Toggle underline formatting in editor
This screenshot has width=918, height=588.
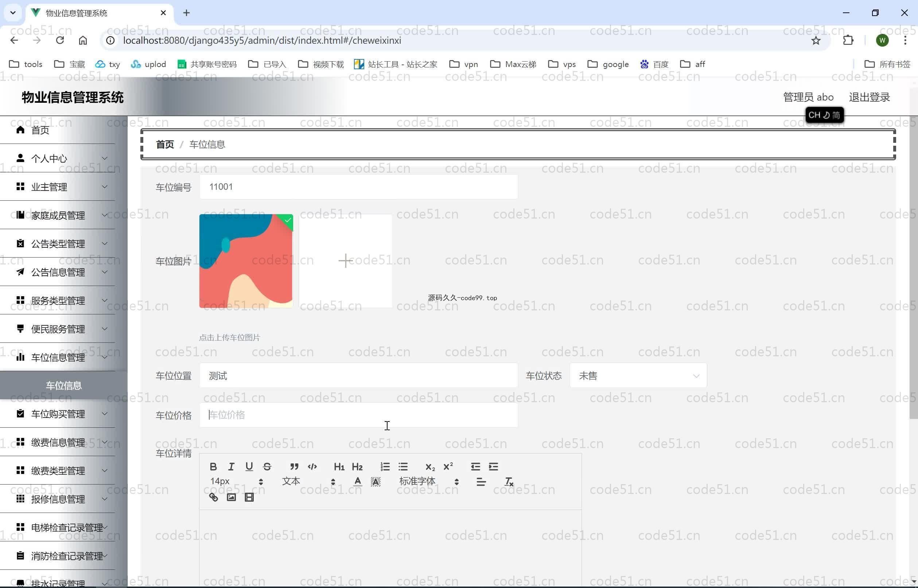pyautogui.click(x=249, y=467)
